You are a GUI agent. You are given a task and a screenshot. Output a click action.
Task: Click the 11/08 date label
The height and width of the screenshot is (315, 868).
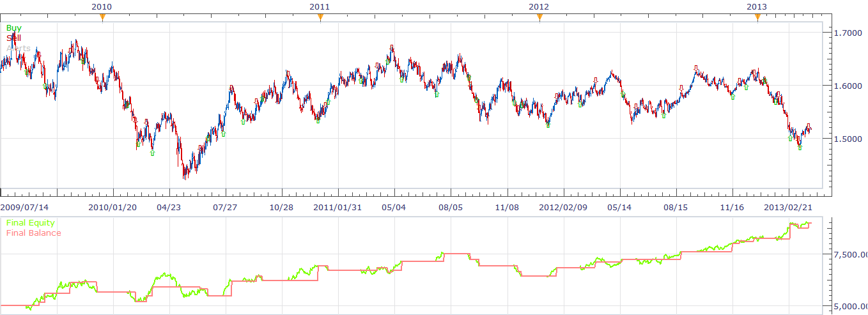click(507, 207)
